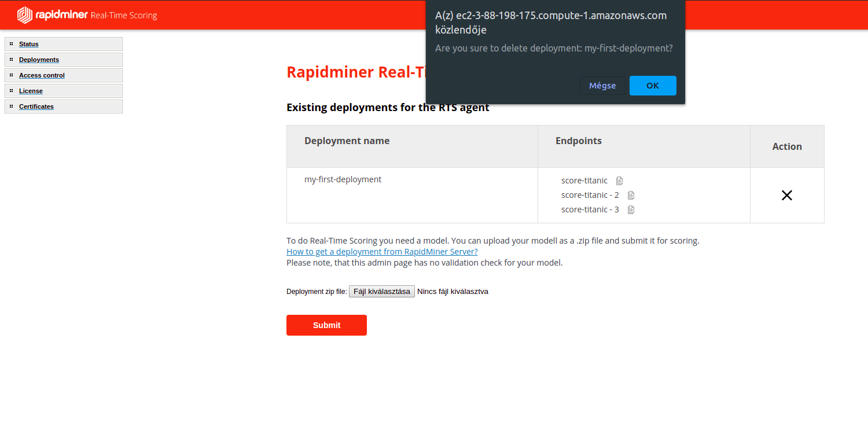Click the score-titanic - 2 endpoint text
This screenshot has width=868, height=434.
coord(590,195)
